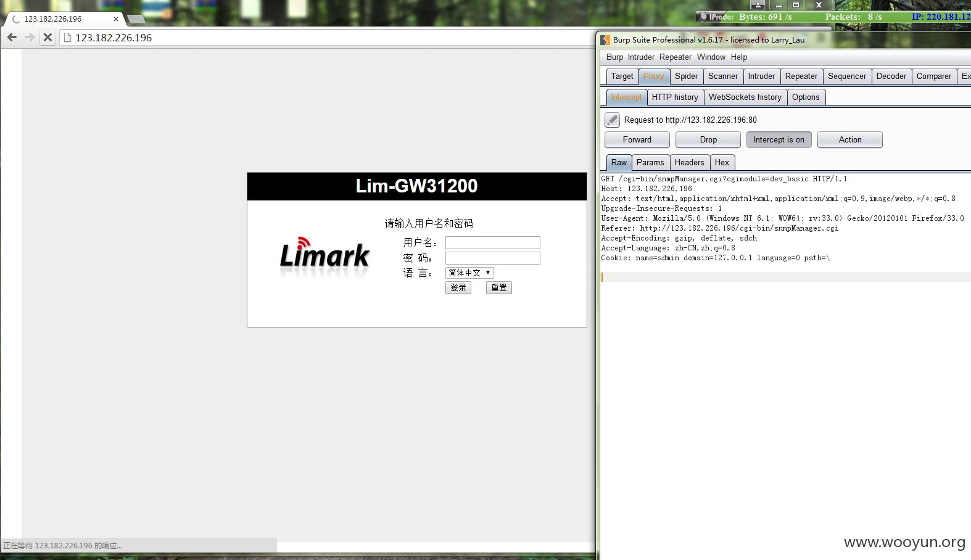Switch to the Scanner tab

(x=722, y=76)
